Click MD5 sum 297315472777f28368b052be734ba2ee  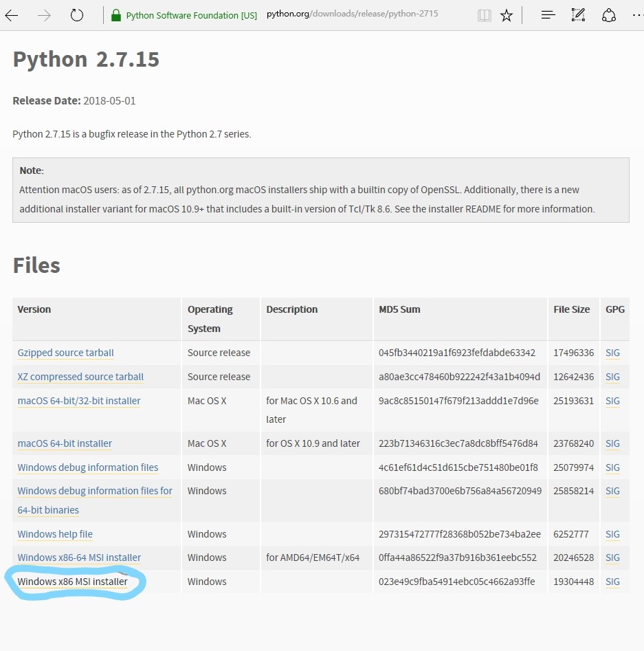[460, 534]
